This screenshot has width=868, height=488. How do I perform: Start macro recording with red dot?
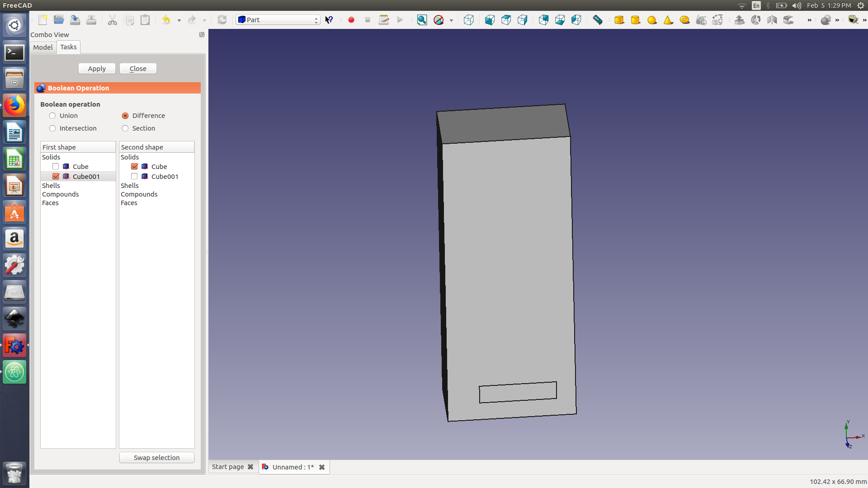pyautogui.click(x=351, y=20)
